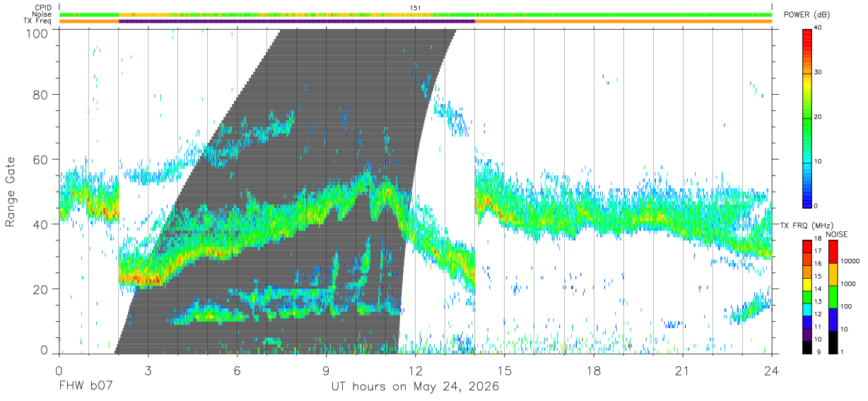The height and width of the screenshot is (401, 868).
Task: Click the CPID value 151
Action: click(416, 8)
